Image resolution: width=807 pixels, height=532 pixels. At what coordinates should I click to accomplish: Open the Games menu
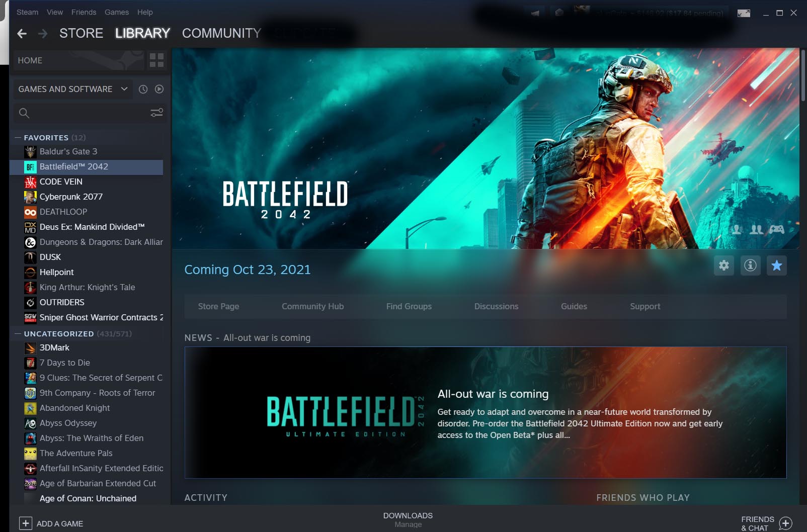coord(117,12)
